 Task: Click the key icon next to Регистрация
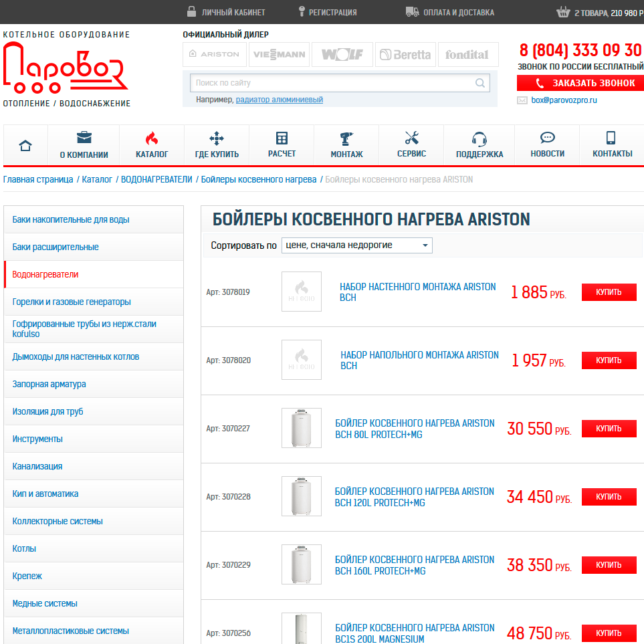[302, 11]
